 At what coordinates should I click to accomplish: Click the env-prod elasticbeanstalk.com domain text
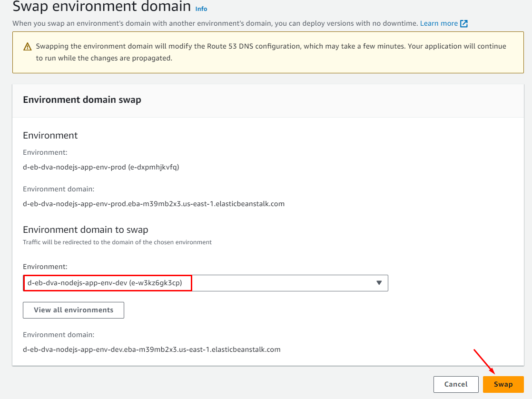pyautogui.click(x=153, y=204)
